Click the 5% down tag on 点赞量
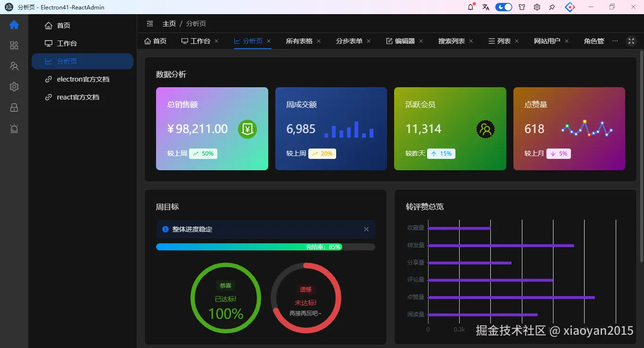 tap(559, 154)
